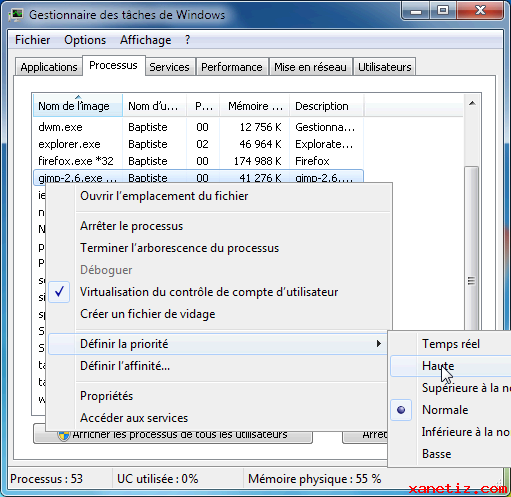Click the 46 964 K memory value
Image resolution: width=511 pixels, height=497 pixels.
(260, 144)
